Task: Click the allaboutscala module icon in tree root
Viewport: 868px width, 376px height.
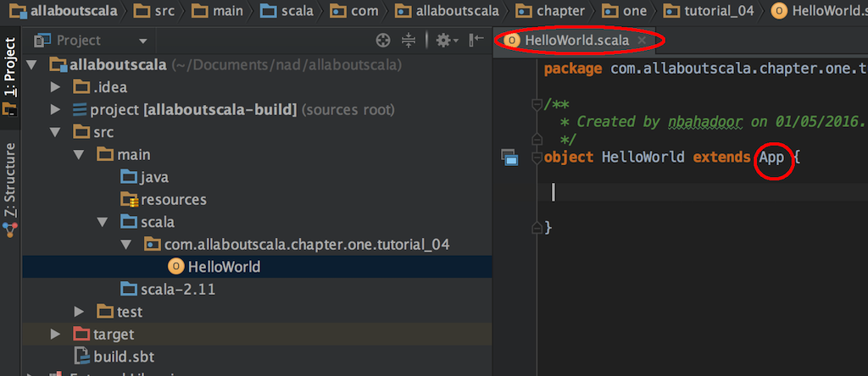Action: click(x=58, y=64)
